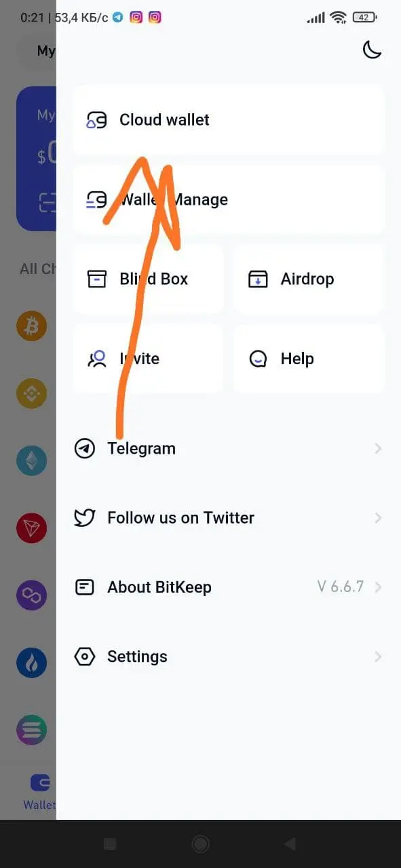The image size is (401, 868).
Task: Tap the Twitter bird icon
Action: point(84,518)
